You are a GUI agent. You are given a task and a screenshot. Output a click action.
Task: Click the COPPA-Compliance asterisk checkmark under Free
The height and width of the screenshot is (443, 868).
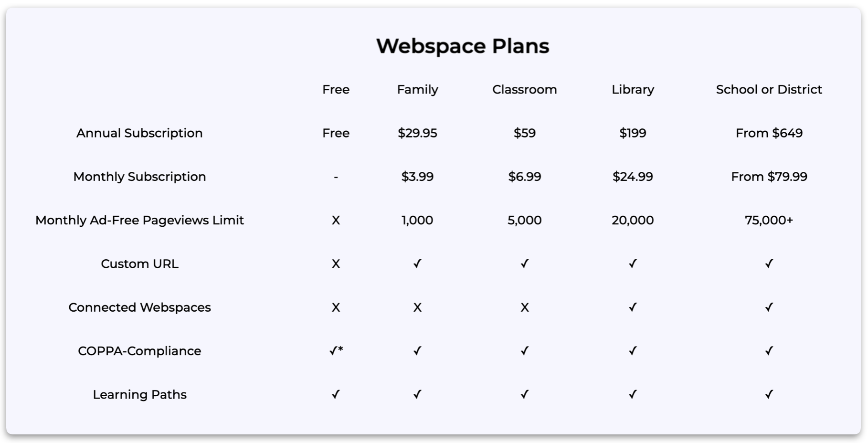coord(336,351)
